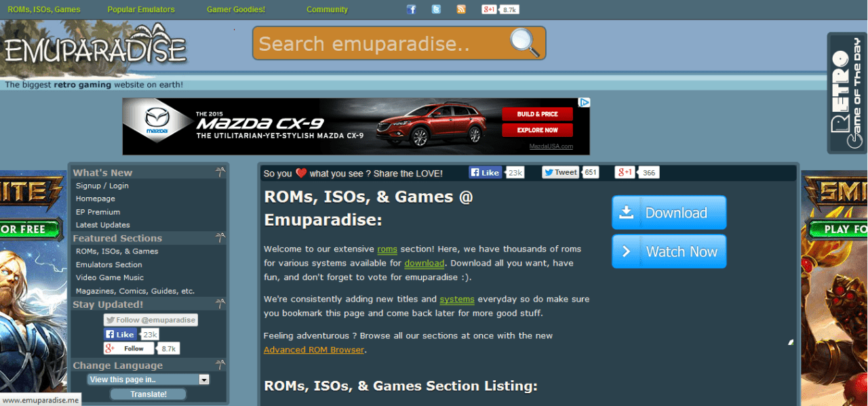
Task: Click the sidebar Google+ Follow button
Action: coord(129,348)
